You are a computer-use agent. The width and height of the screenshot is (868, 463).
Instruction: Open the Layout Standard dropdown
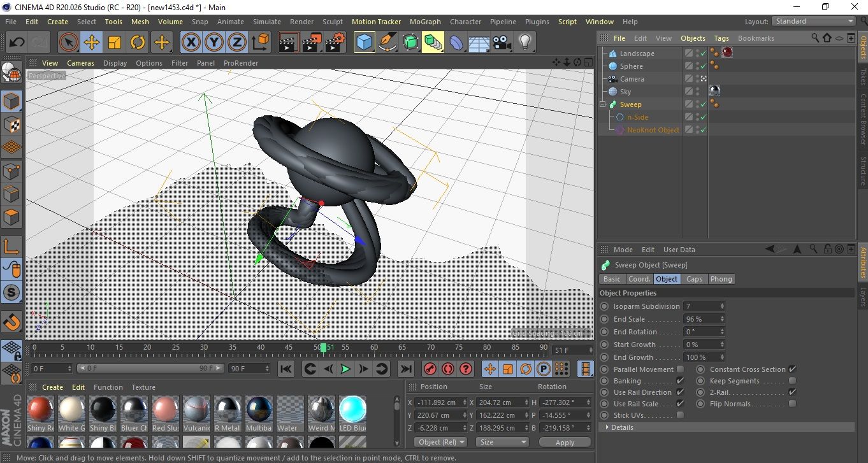[814, 21]
